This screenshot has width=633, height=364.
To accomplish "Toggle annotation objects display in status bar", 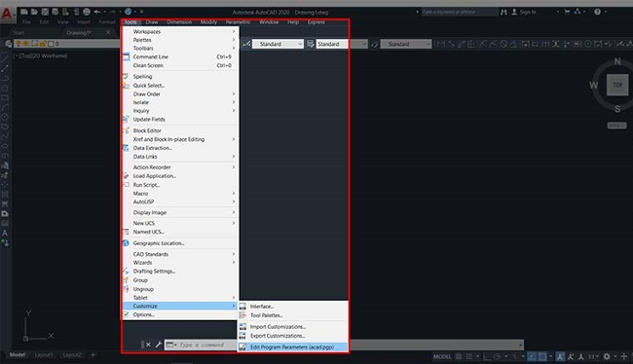I will (560, 357).
